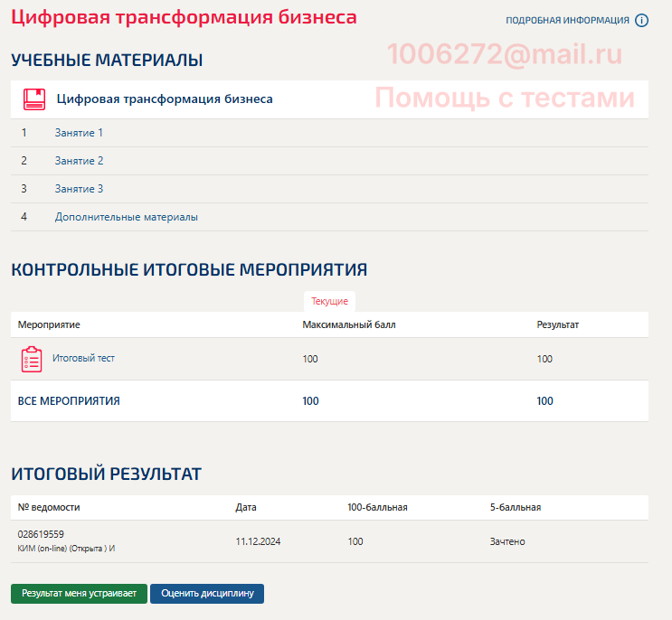Open the Итоговый тест link
Image resolution: width=672 pixels, height=620 pixels.
(83, 358)
